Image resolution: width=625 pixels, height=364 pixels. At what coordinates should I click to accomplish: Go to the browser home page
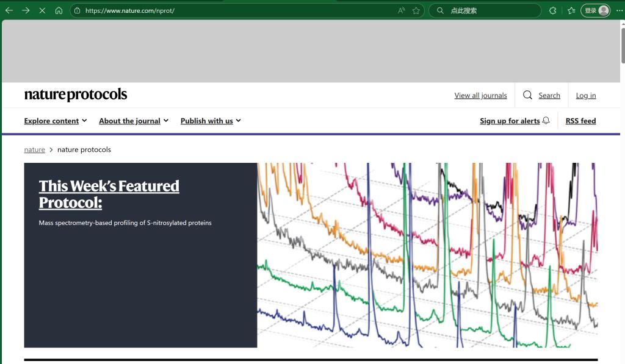[59, 10]
